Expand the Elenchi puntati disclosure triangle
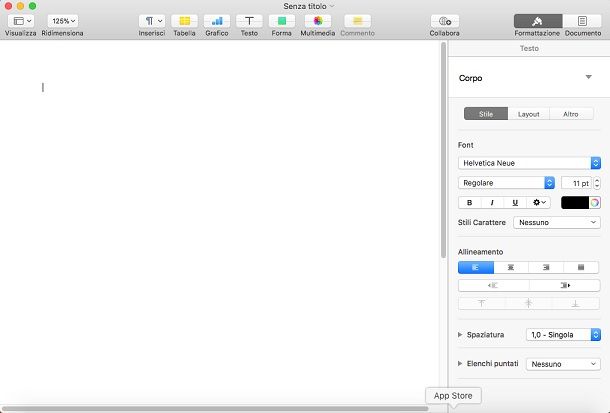Image resolution: width=610 pixels, height=413 pixels. [x=460, y=364]
